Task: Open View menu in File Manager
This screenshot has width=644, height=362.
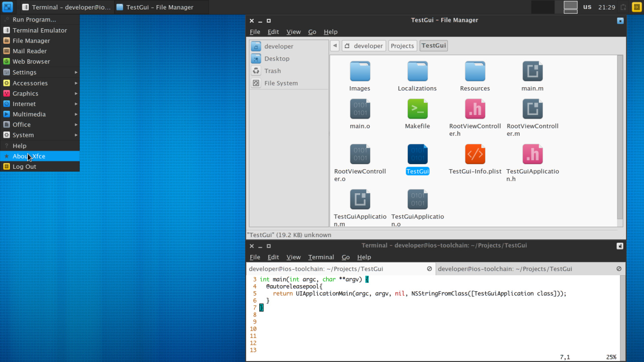Action: point(294,32)
